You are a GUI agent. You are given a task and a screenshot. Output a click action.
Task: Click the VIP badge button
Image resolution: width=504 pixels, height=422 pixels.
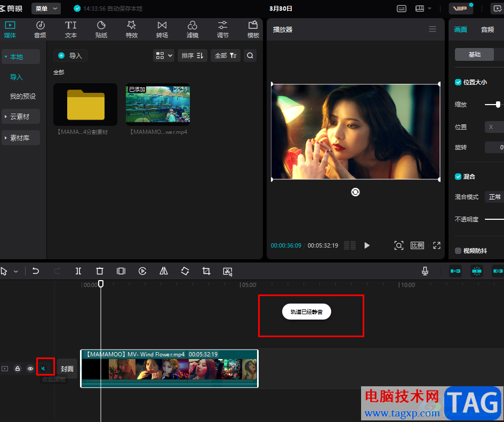coord(461,9)
